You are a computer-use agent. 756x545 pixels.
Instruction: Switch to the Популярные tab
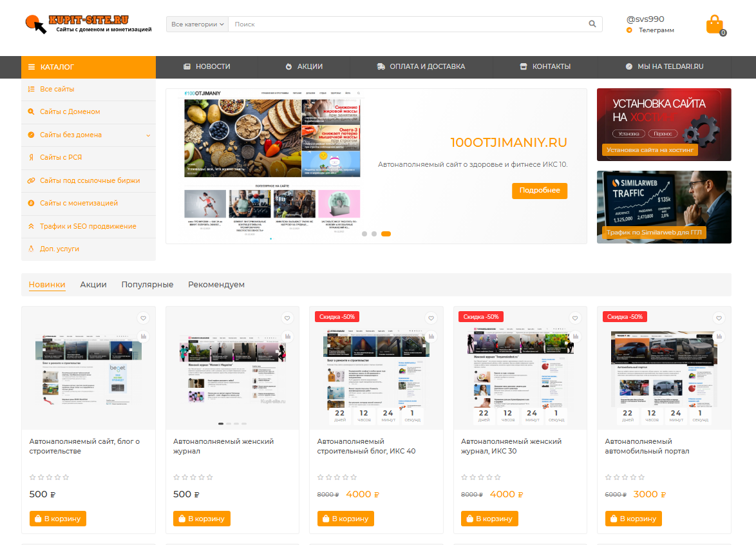pos(147,284)
